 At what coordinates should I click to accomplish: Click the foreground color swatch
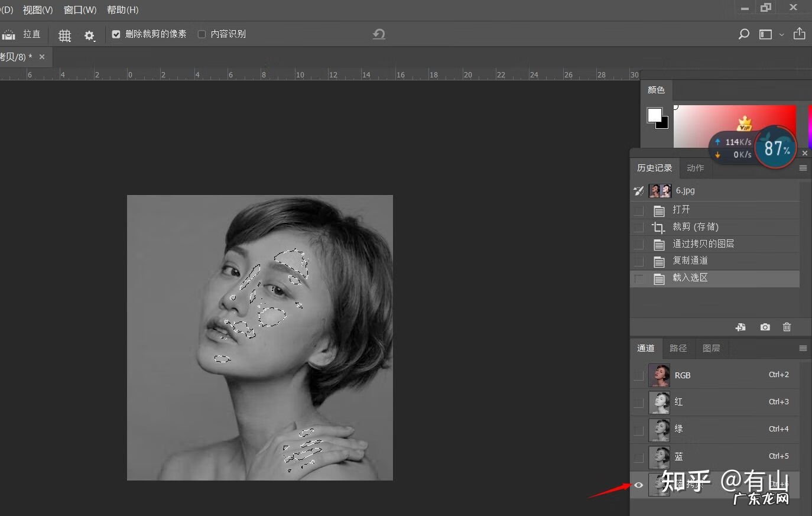coord(654,115)
